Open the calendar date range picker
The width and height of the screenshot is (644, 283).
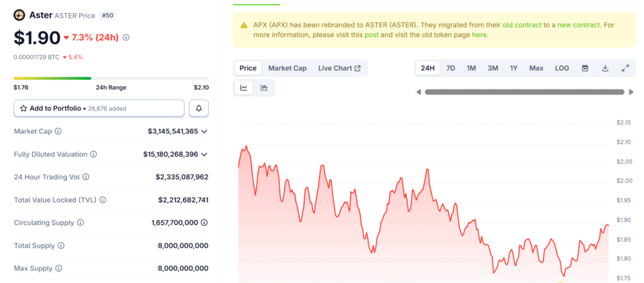point(585,68)
